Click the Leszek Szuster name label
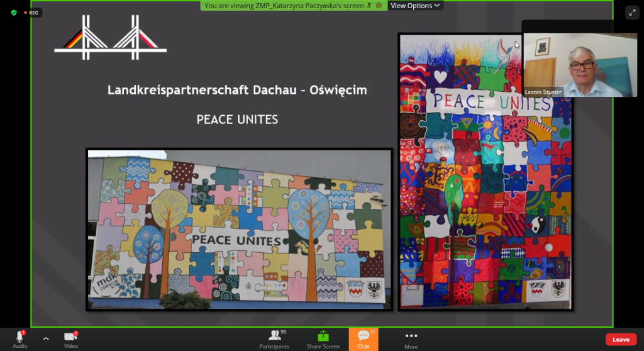Viewport: 644px width, 351px height. pyautogui.click(x=543, y=92)
